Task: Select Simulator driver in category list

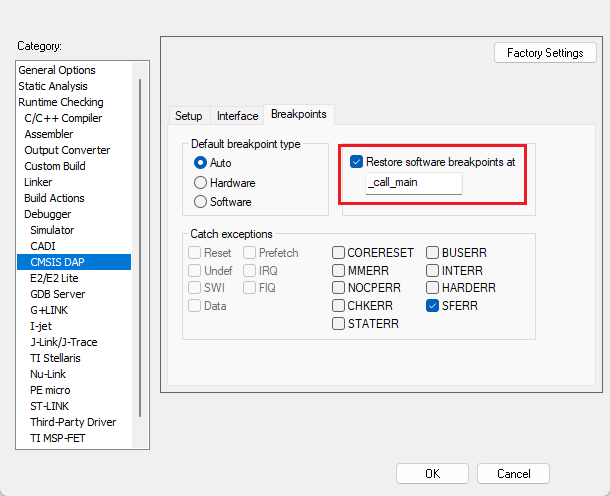Action: click(74, 230)
